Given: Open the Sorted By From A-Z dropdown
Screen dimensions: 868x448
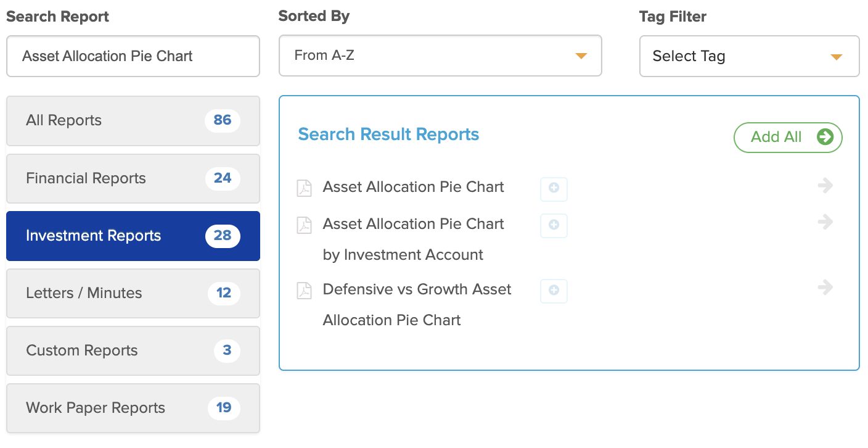Looking at the screenshot, I should coord(440,56).
